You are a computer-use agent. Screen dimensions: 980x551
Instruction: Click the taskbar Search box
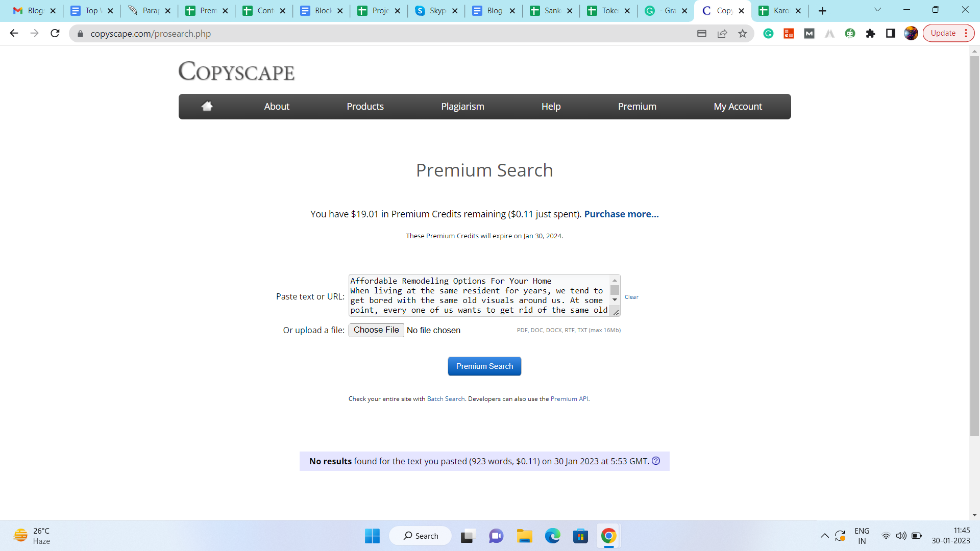point(421,536)
